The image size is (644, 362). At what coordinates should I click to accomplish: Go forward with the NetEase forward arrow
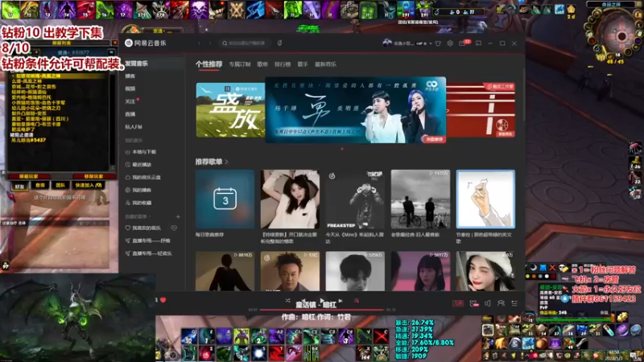210,43
